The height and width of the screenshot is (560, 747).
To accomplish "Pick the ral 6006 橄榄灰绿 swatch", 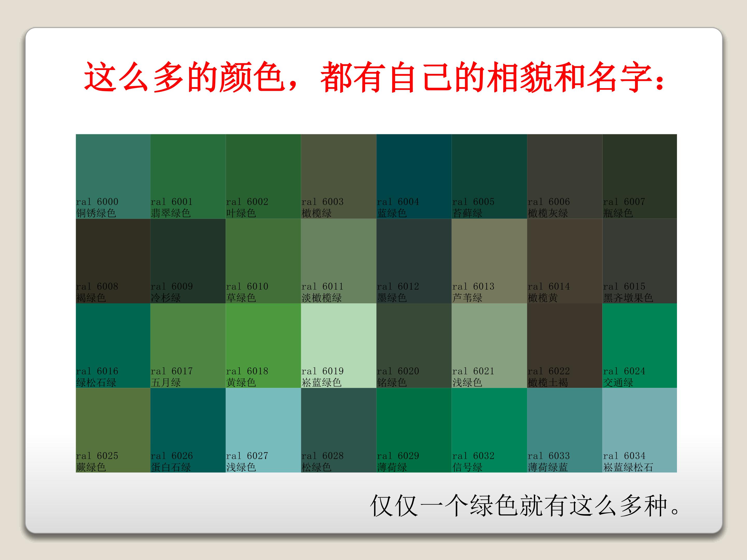I will point(565,177).
